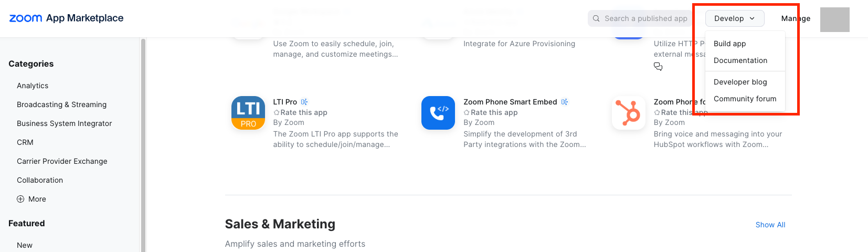This screenshot has height=252, width=868.
Task: Show All Sales & Marketing apps
Action: point(770,225)
